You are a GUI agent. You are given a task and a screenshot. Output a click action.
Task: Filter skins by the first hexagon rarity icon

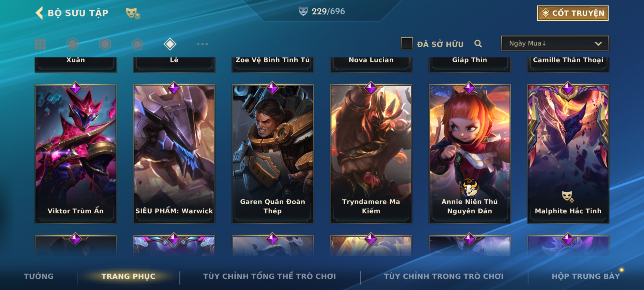click(x=72, y=44)
